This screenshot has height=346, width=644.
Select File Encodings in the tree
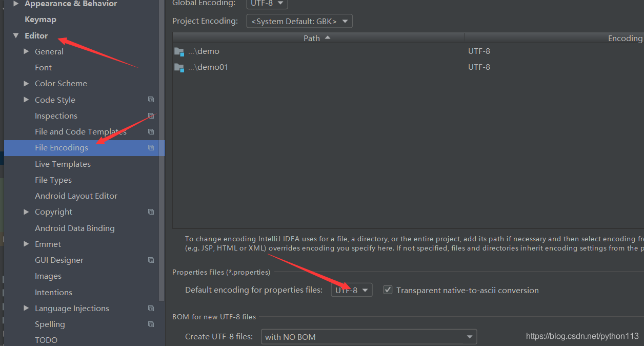click(x=85, y=148)
